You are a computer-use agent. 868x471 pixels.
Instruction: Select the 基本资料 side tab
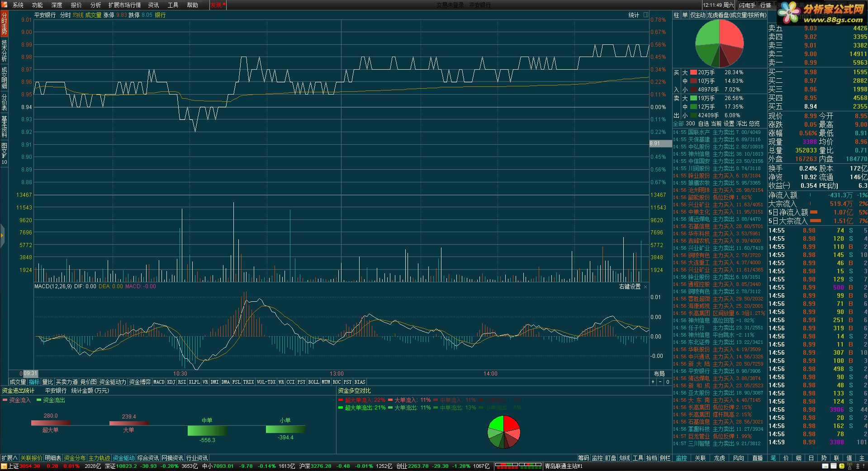[x=4, y=127]
